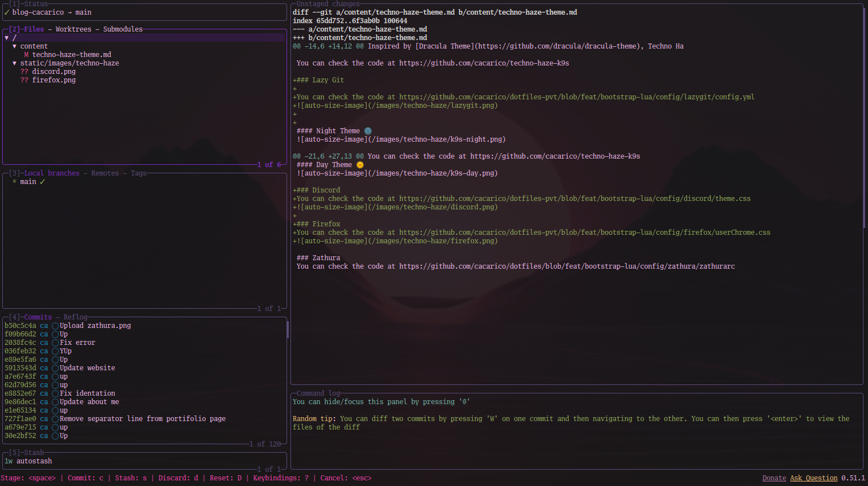The width and height of the screenshot is (868, 486).
Task: Switch to the Reflog tab
Action: click(76, 317)
